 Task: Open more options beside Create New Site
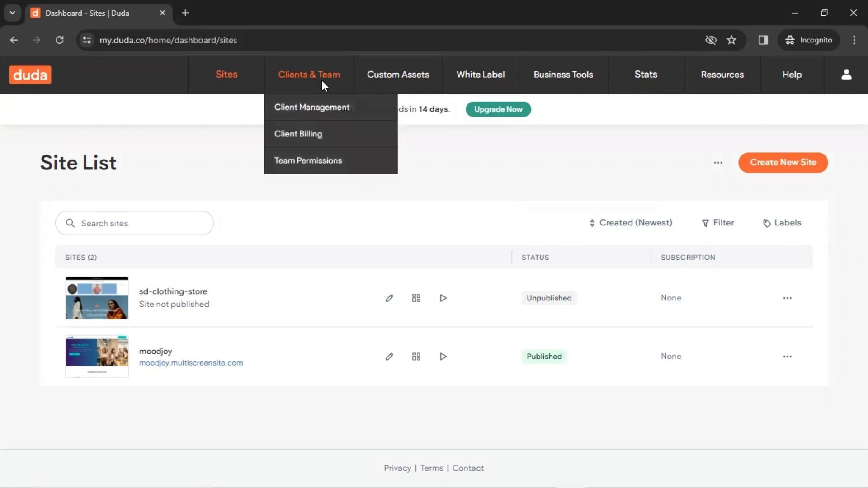pyautogui.click(x=718, y=163)
